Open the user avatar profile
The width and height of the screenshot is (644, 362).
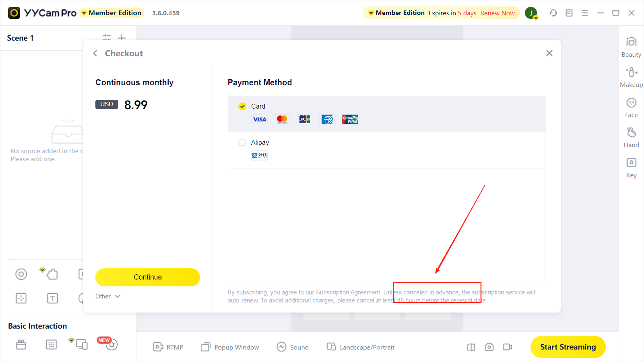tap(531, 13)
